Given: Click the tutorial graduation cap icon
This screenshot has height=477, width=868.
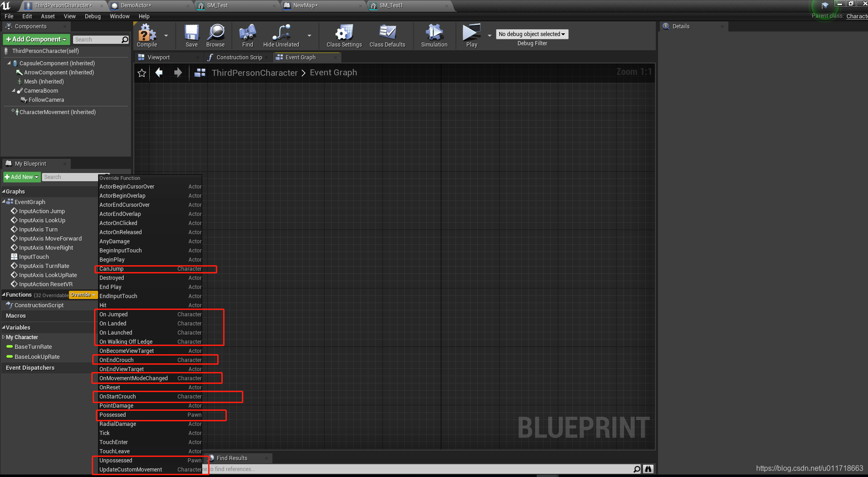Looking at the screenshot, I should click(825, 6).
